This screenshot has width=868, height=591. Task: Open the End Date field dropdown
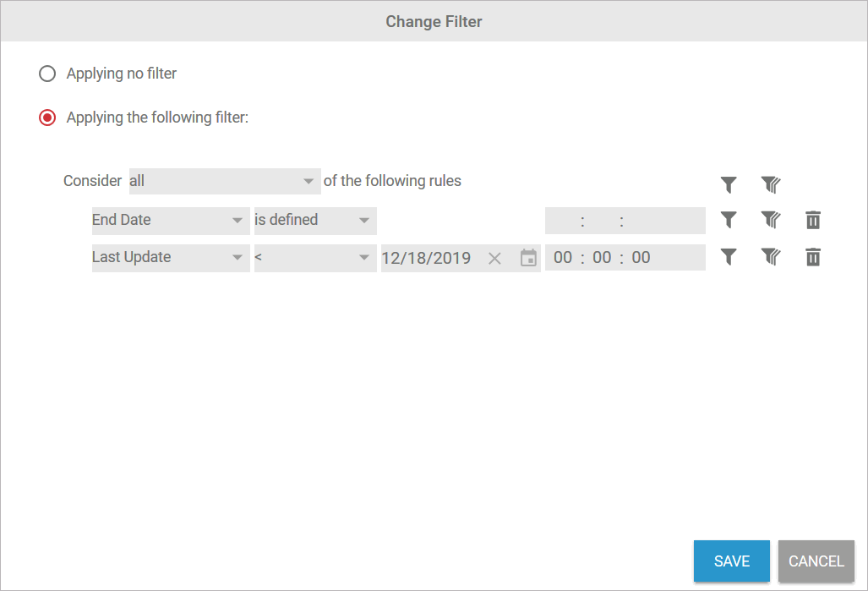169,219
